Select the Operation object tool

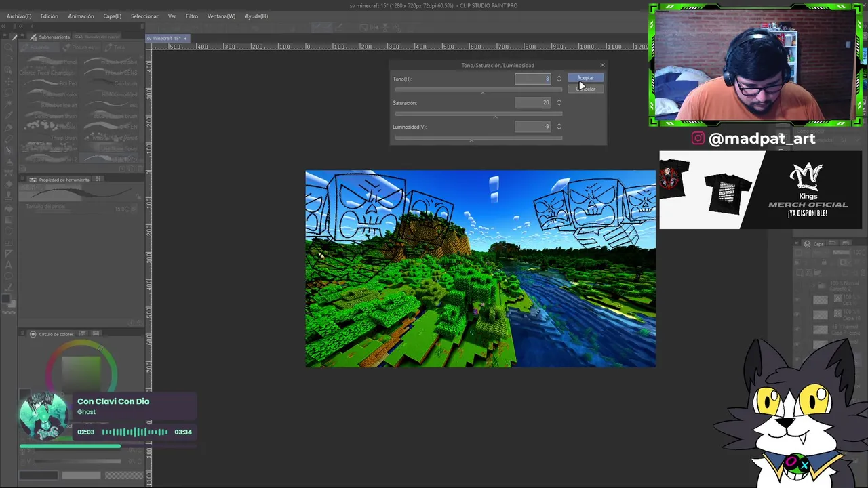(x=8, y=70)
